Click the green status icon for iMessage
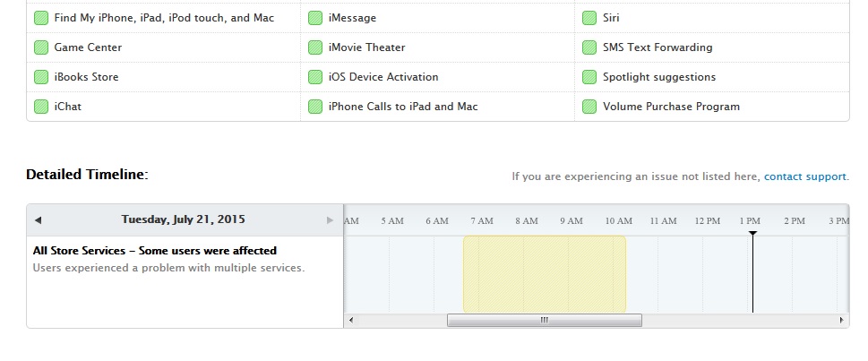868x361 pixels. pyautogui.click(x=315, y=18)
